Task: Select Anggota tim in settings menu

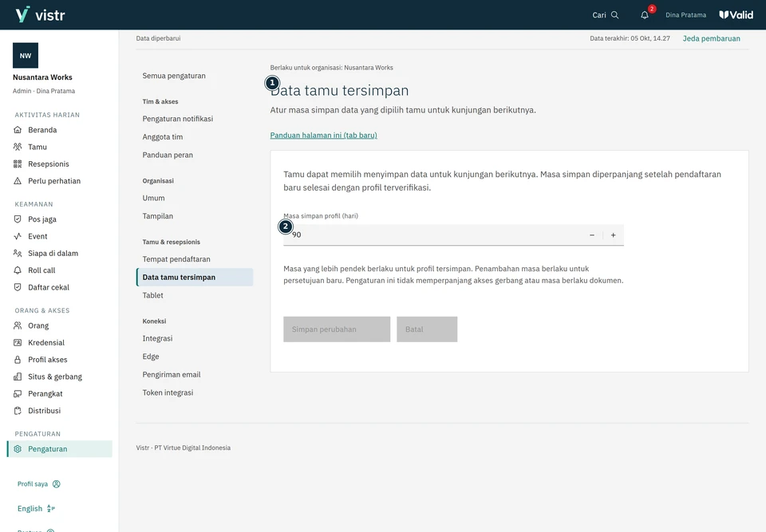Action: pyautogui.click(x=163, y=136)
